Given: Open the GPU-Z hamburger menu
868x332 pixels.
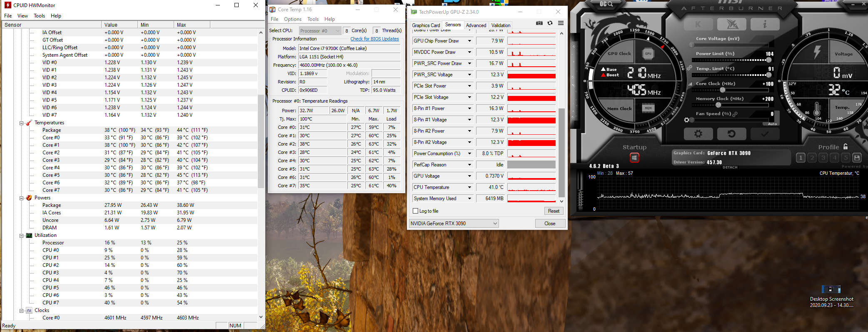Looking at the screenshot, I should (x=561, y=23).
